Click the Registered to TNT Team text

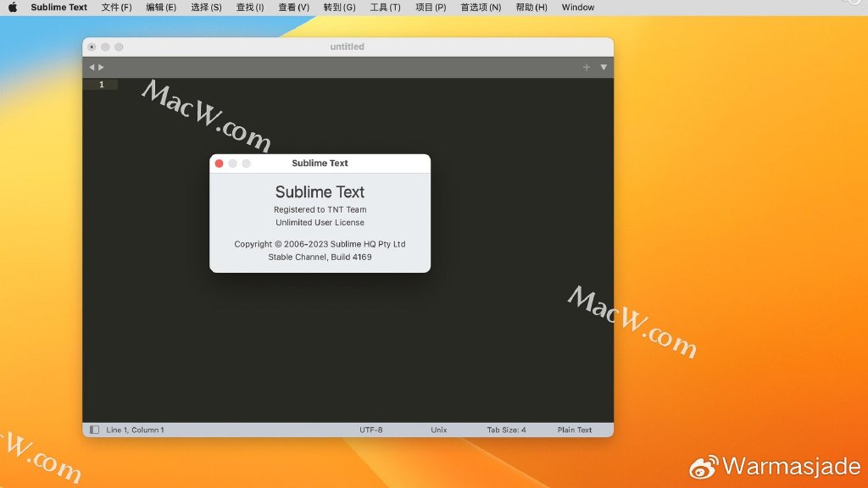coord(320,210)
